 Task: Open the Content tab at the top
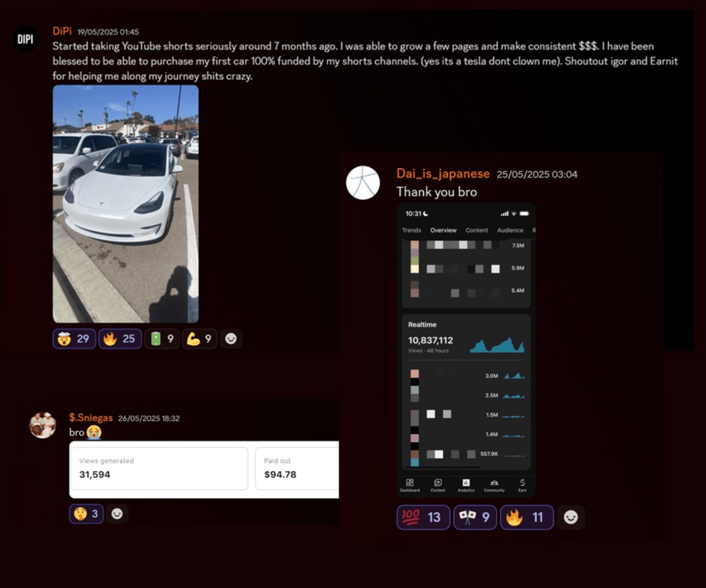pos(477,230)
